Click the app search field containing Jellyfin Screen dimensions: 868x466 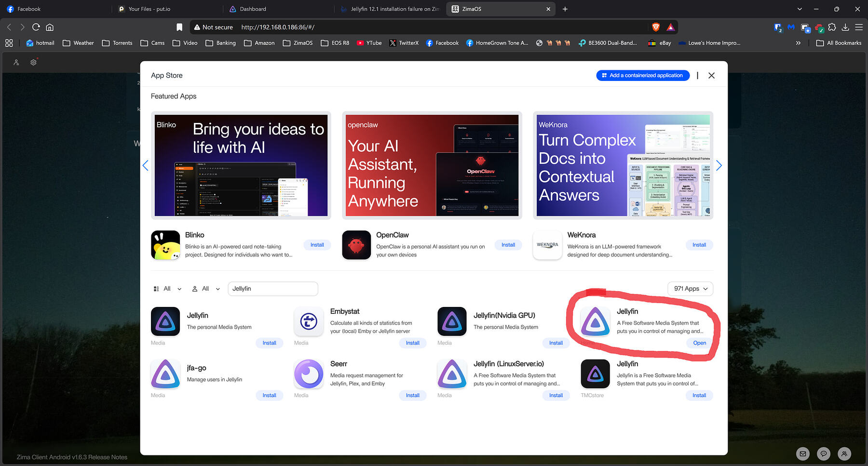(x=273, y=289)
